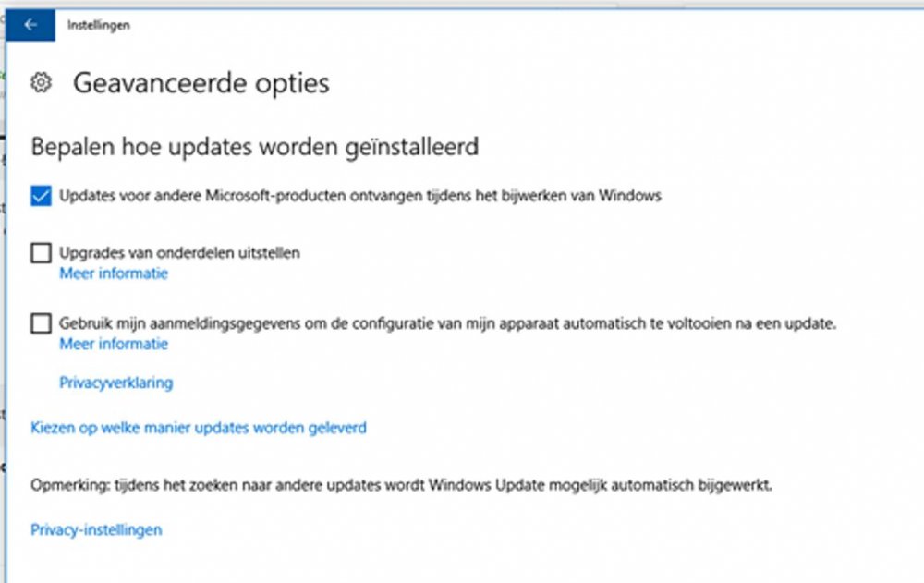This screenshot has width=924, height=583.
Task: Click the Instellingen window title text
Action: coord(98,25)
